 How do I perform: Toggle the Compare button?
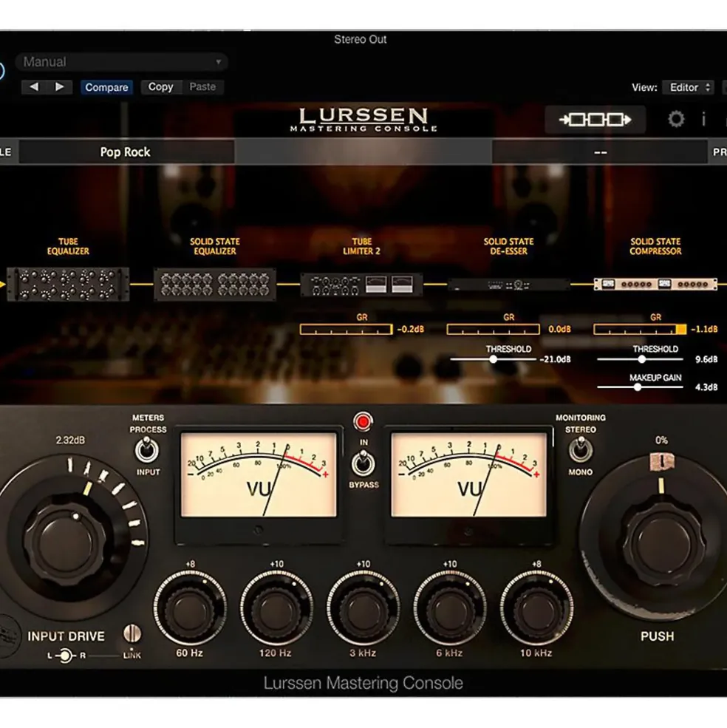pyautogui.click(x=106, y=87)
